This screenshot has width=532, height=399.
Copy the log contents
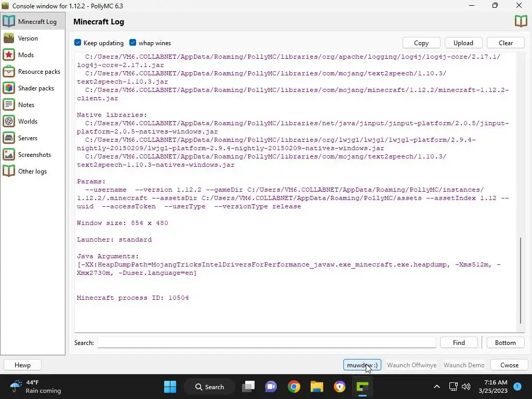(x=421, y=43)
